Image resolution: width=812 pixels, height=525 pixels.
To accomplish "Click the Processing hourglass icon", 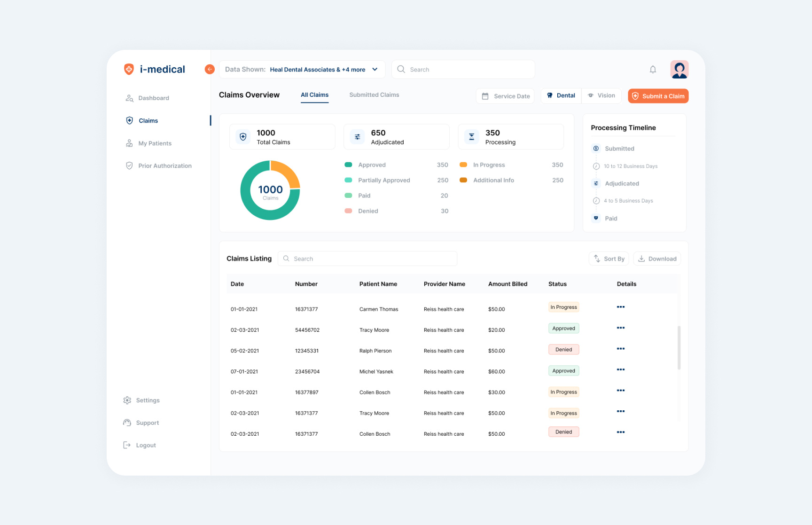I will point(471,137).
